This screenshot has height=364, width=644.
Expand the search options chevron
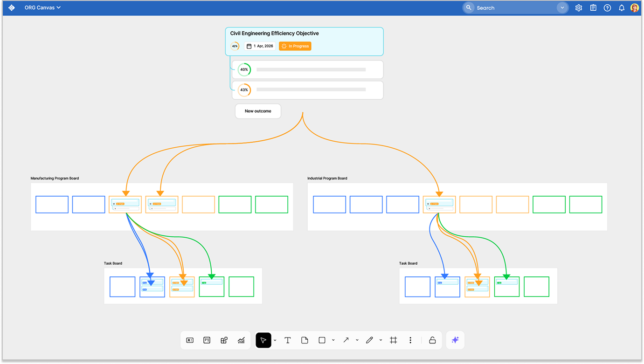coord(562,8)
